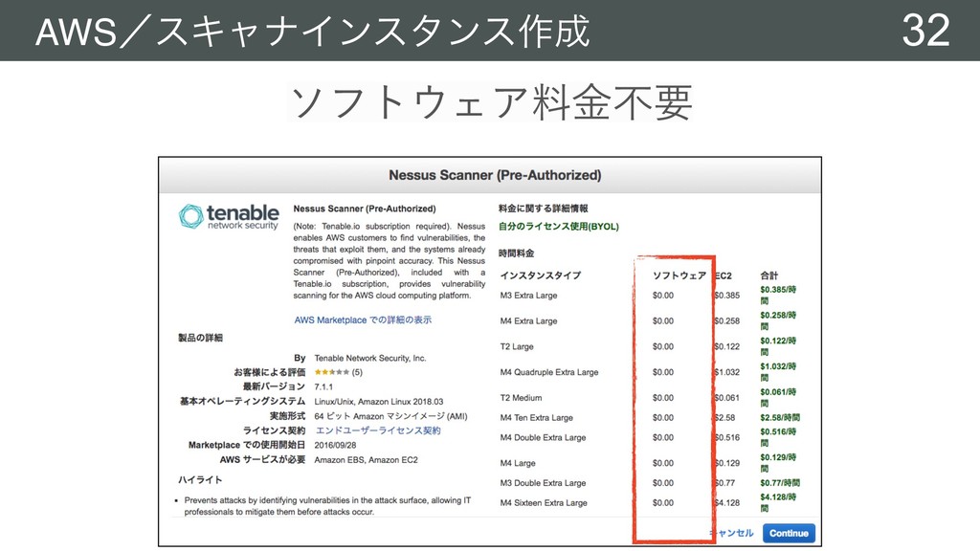Select the M4 Double Extra Large label
This screenshot has height=551, width=980.
click(x=544, y=438)
